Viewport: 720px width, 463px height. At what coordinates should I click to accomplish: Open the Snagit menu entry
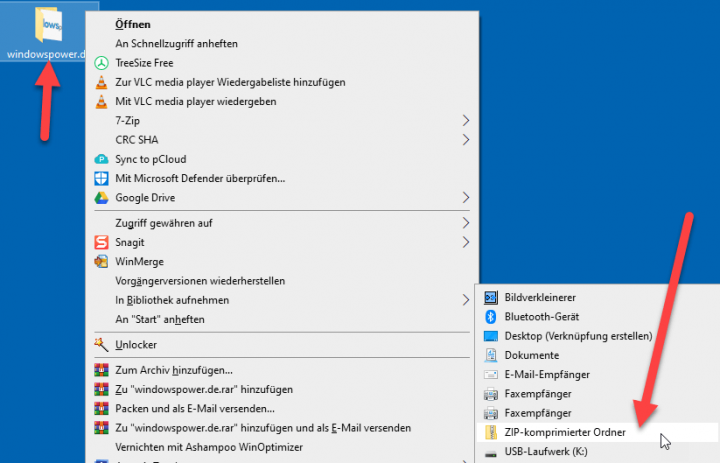[282, 243]
